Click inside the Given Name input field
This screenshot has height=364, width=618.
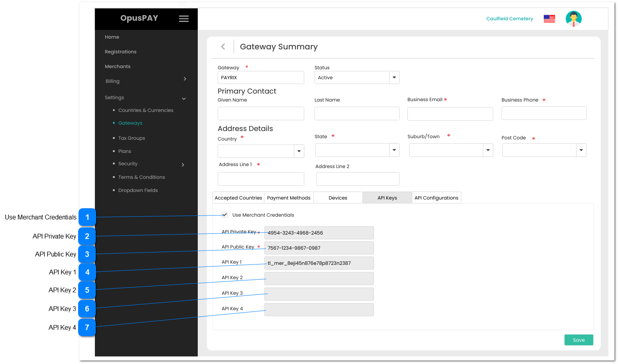coord(261,113)
